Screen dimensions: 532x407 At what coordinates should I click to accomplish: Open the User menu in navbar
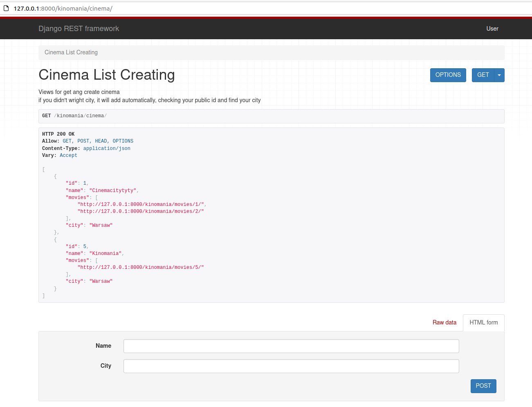pos(492,29)
